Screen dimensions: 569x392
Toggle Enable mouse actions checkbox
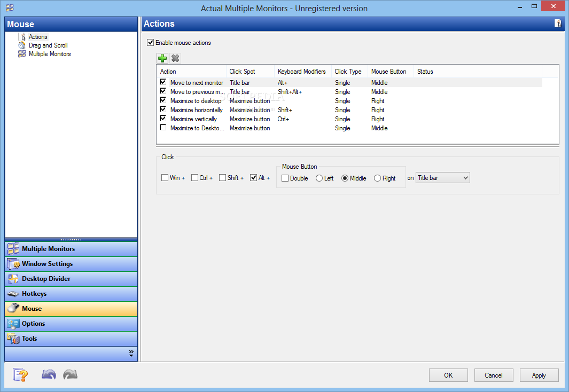150,42
